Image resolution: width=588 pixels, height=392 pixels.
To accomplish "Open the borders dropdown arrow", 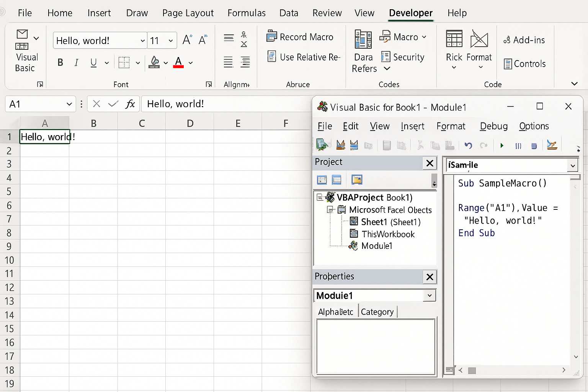I will (138, 63).
